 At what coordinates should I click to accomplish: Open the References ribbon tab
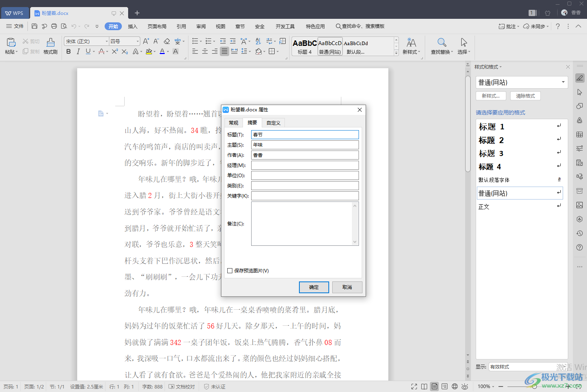tap(181, 26)
